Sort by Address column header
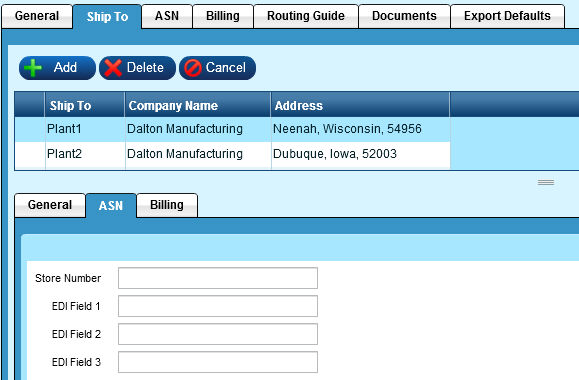579x380 pixels. tap(360, 105)
